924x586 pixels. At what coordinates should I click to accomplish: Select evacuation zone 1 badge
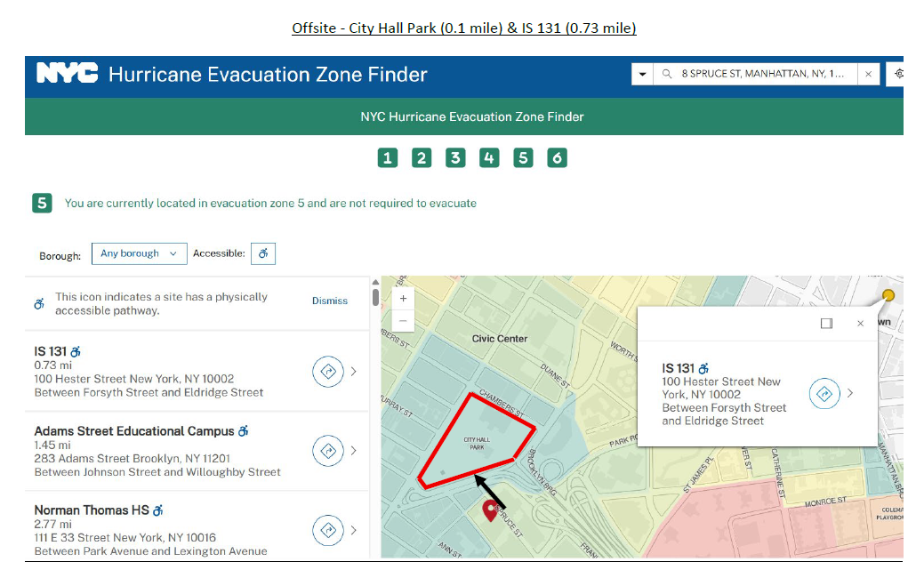click(388, 157)
